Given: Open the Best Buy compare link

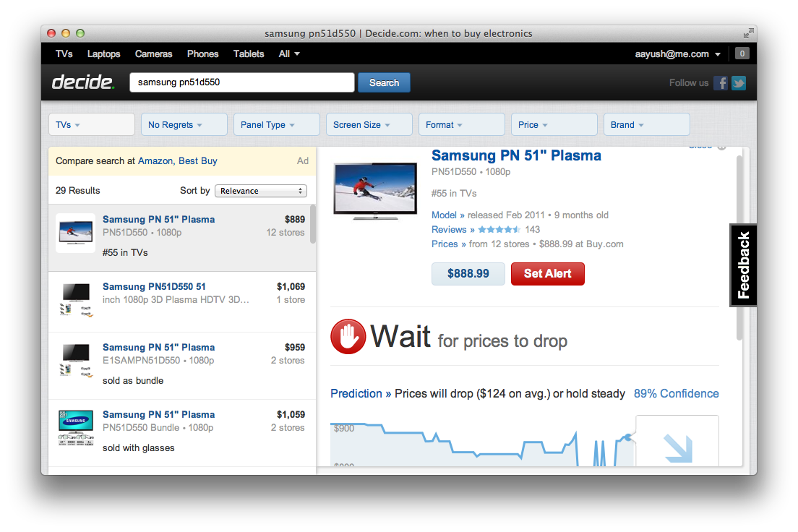Looking at the screenshot, I should [x=198, y=161].
